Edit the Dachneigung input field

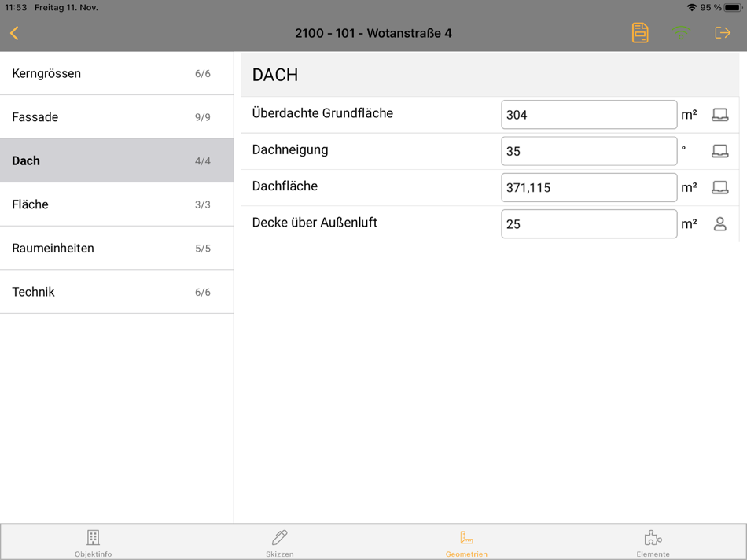point(589,150)
